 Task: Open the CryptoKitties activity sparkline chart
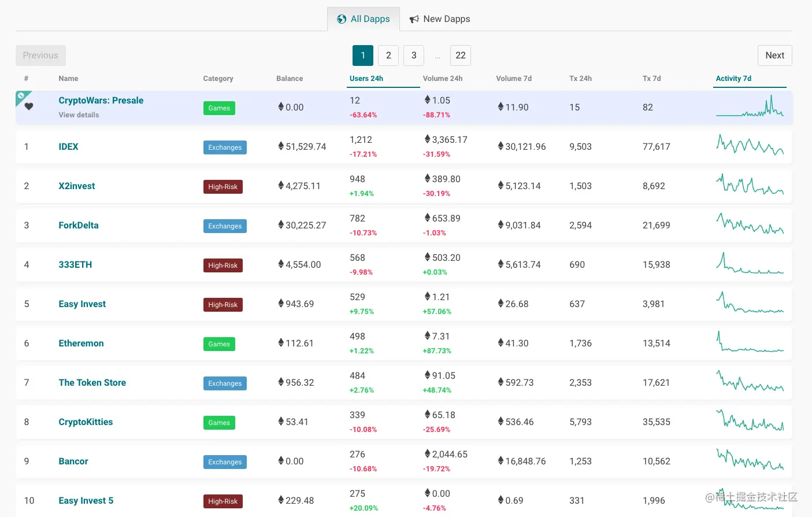750,420
